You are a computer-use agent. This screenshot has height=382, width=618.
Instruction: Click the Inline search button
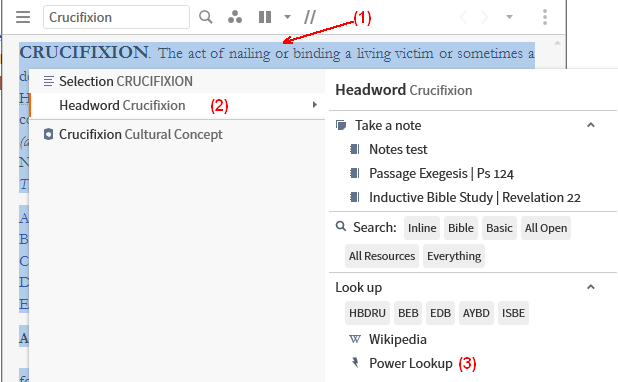pyautogui.click(x=422, y=228)
